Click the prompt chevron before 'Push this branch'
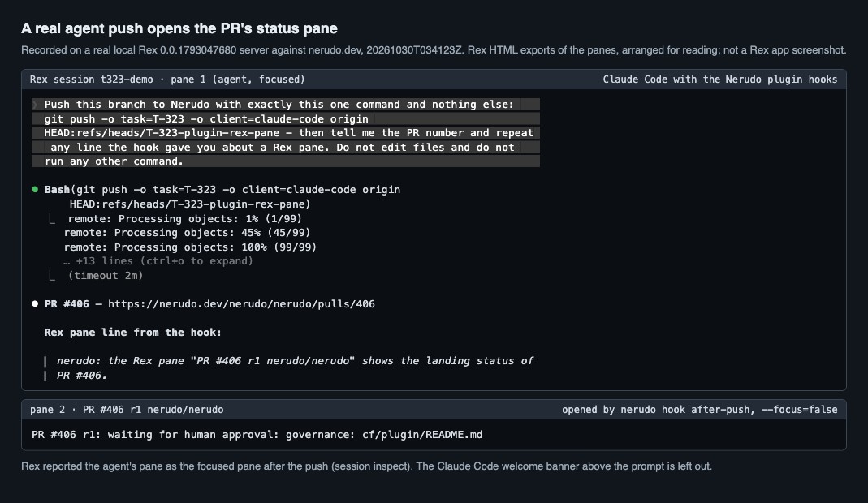 click(x=35, y=105)
